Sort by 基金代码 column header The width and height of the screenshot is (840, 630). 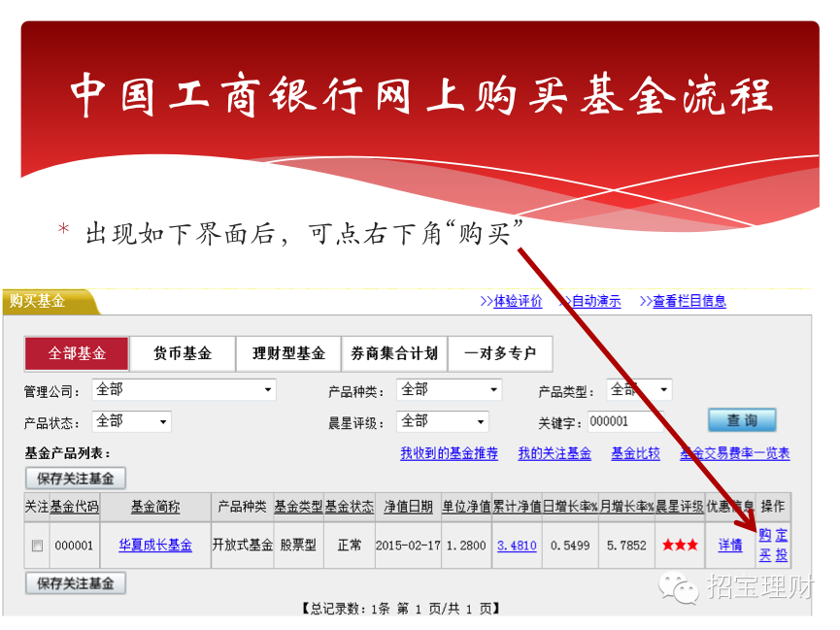(75, 507)
